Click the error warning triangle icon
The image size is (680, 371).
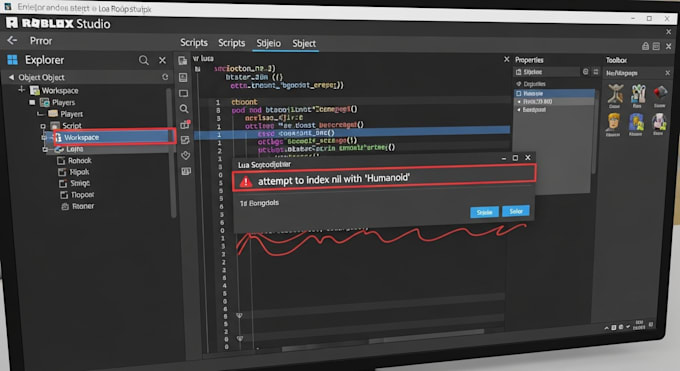(246, 181)
